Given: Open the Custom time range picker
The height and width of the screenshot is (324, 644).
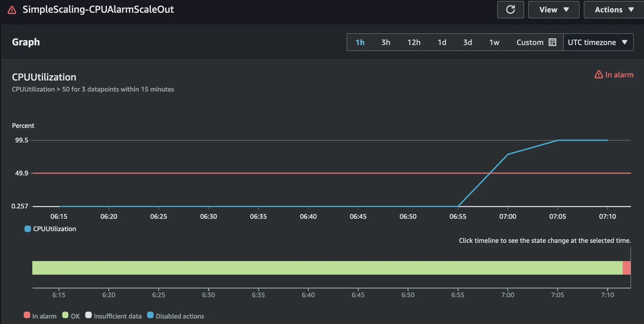Looking at the screenshot, I should [x=536, y=42].
